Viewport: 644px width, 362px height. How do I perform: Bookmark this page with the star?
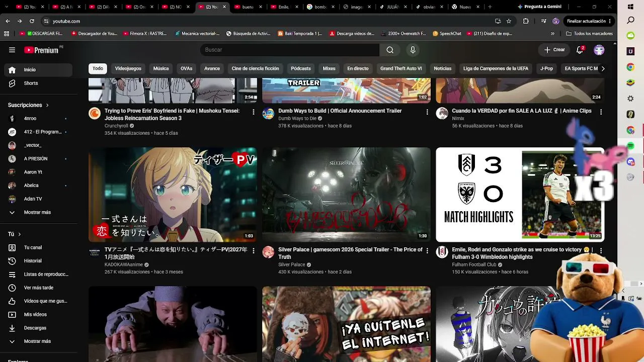pyautogui.click(x=509, y=21)
